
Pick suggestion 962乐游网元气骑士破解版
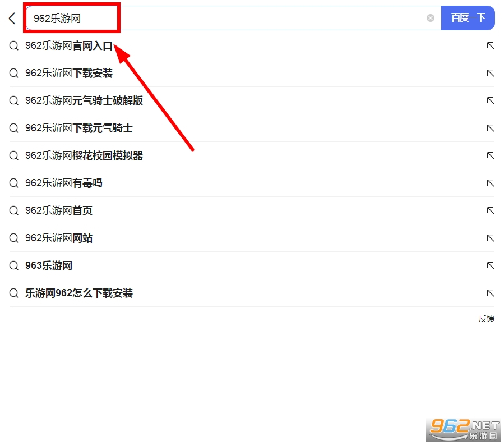pyautogui.click(x=84, y=101)
